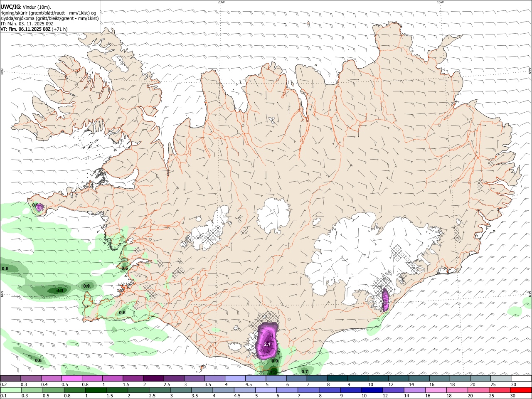Pick the bright pink 0.5 swatch in snow legend
The height and width of the screenshot is (399, 532).
point(71,378)
